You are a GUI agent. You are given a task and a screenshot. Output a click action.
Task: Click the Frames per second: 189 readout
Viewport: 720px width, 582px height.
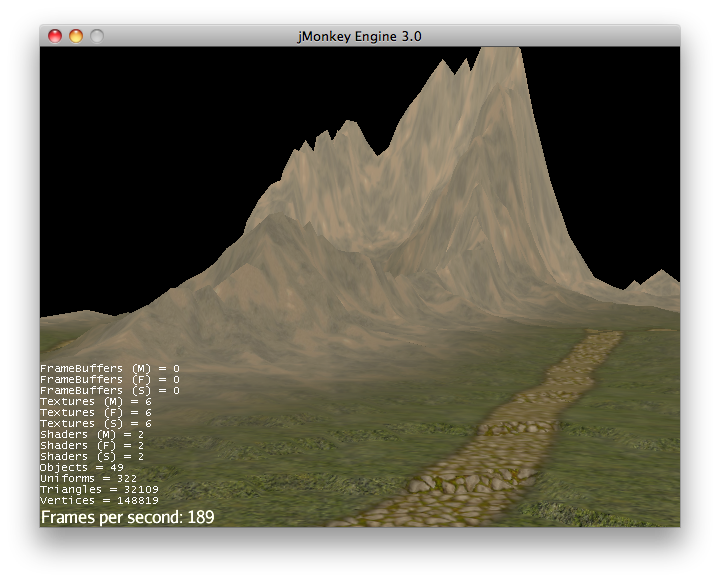point(128,517)
